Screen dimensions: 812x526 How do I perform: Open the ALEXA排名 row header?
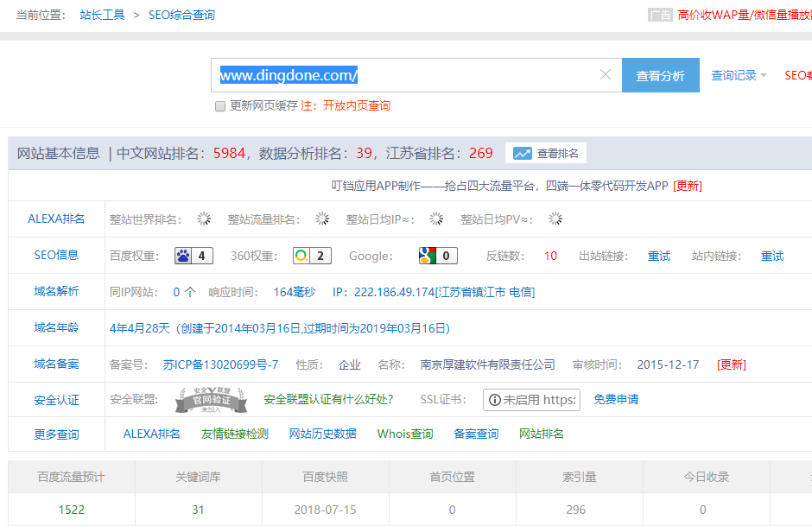56,219
